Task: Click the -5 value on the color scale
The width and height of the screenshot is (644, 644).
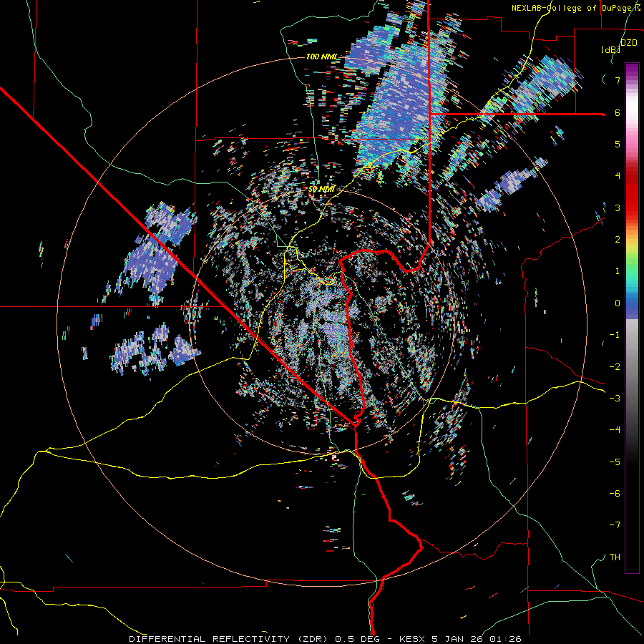Action: (x=615, y=462)
